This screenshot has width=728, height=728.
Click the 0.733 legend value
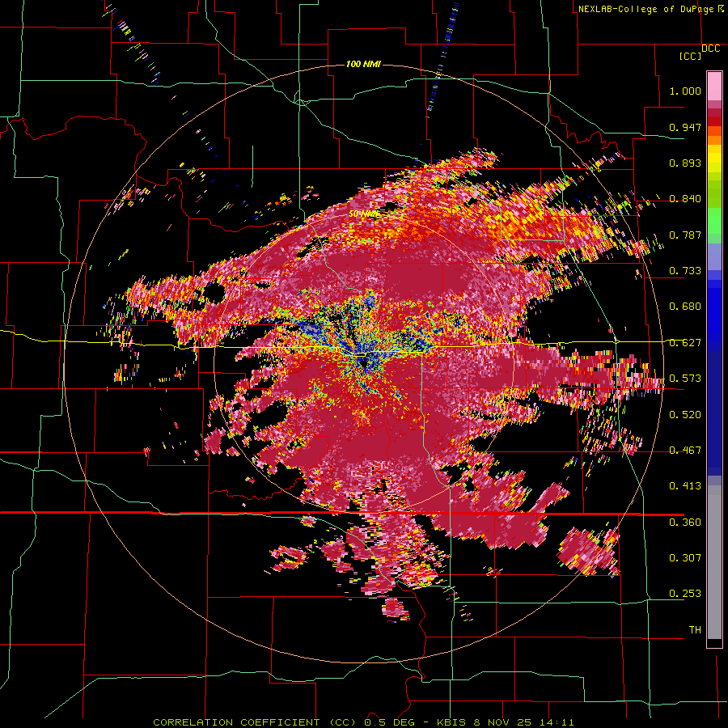(685, 271)
